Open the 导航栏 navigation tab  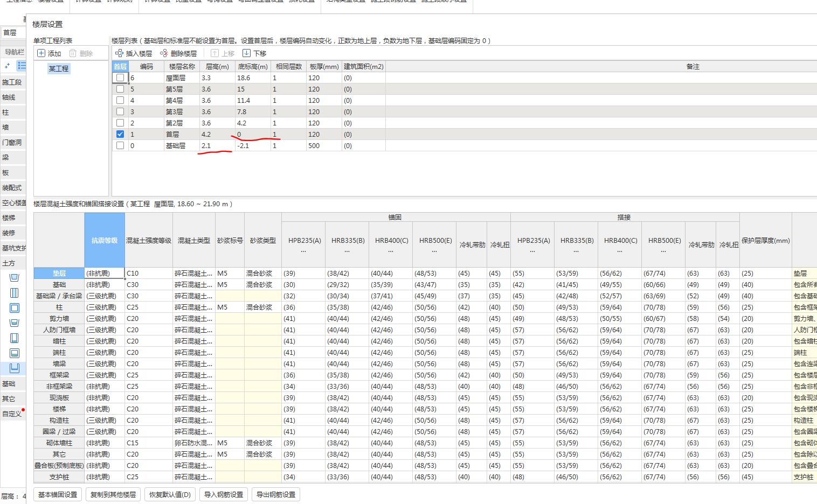click(13, 52)
